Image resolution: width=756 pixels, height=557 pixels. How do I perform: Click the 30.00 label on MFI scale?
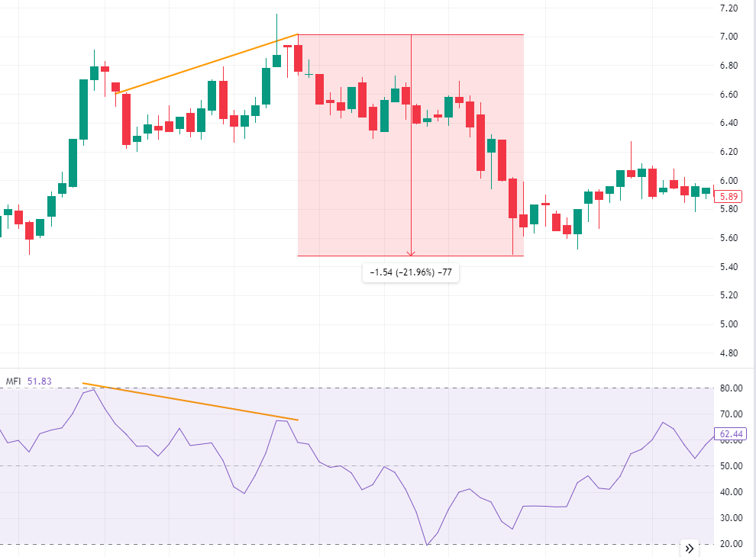pyautogui.click(x=731, y=518)
